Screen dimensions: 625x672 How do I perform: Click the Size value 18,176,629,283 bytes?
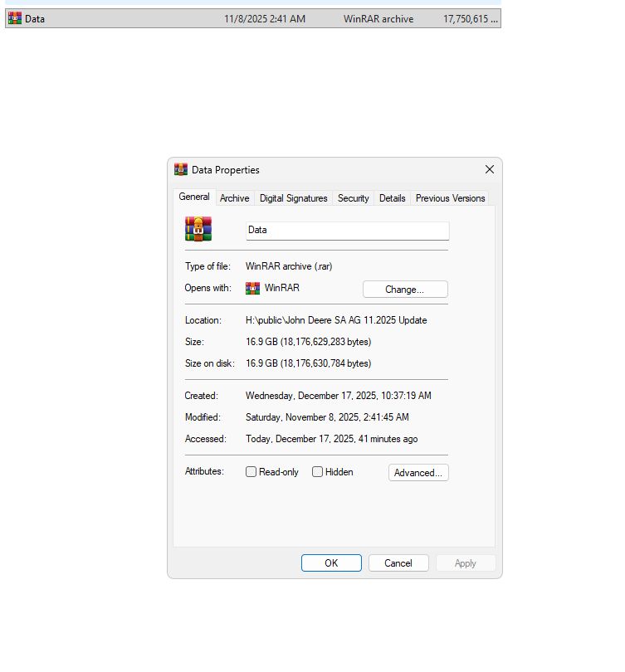pos(308,342)
